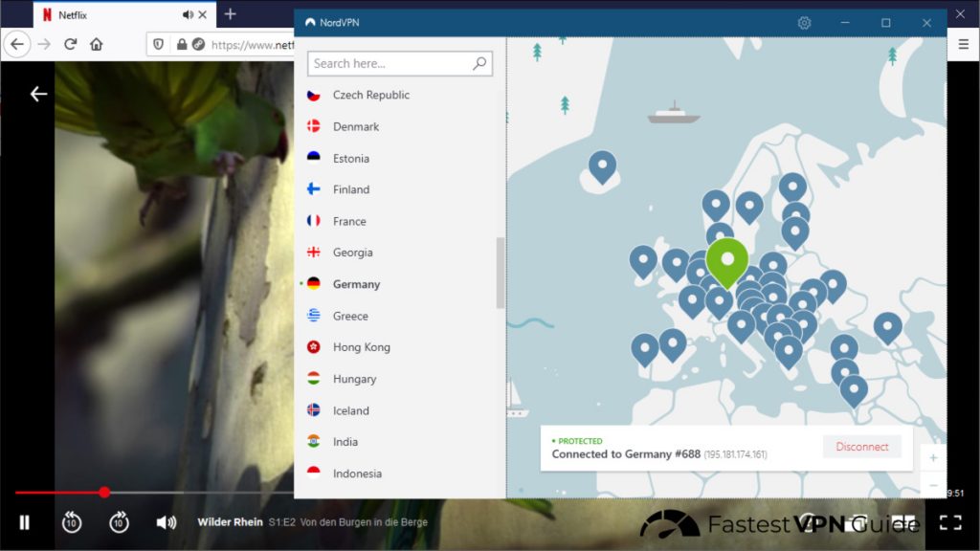Disconnect from Germany #688 server
Screen dimensions: 980x551
point(861,447)
